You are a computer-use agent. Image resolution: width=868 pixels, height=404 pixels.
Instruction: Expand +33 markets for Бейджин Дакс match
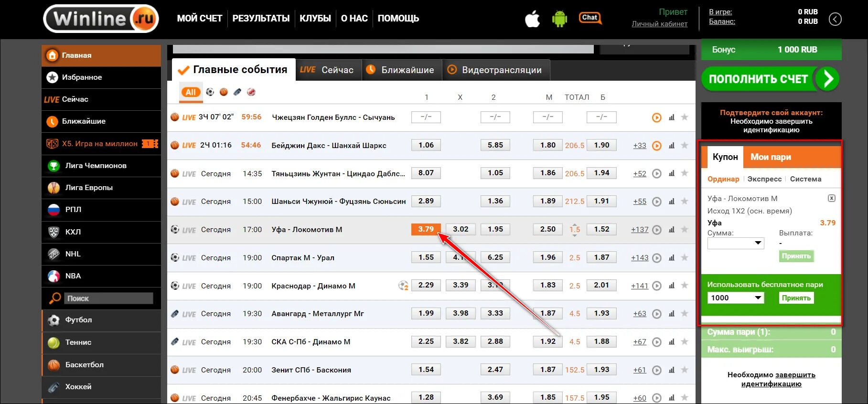click(x=640, y=146)
